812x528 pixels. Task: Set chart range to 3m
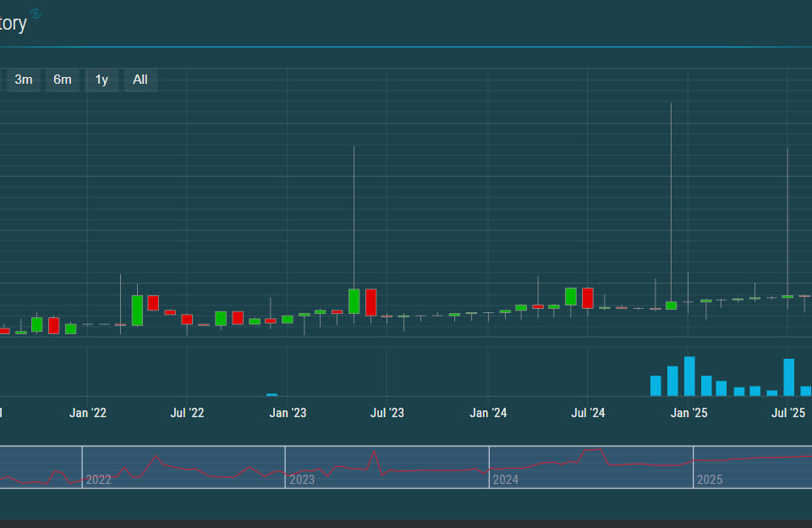click(x=24, y=80)
